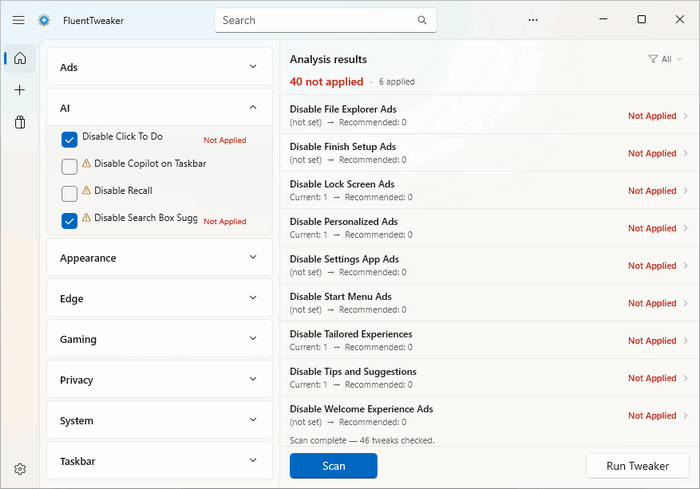Viewport: 700px width, 489px height.
Task: Open the backpack icon in sidebar
Action: [x=20, y=122]
